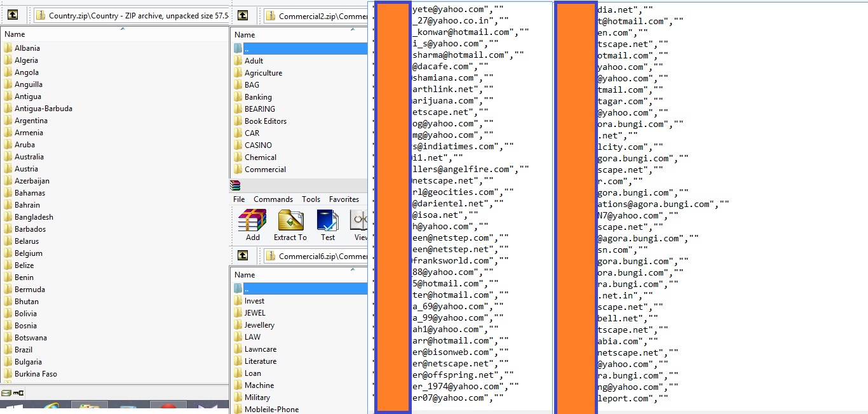Open the File menu
Viewport: 868px width, 414px height.
(x=238, y=199)
